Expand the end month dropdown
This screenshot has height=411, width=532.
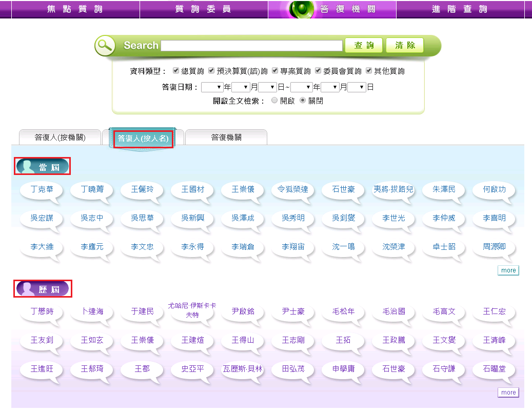coord(330,87)
